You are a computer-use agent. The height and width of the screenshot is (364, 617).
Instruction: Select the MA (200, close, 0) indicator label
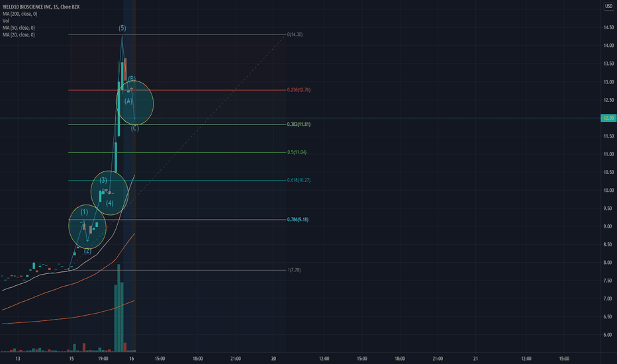pyautogui.click(x=20, y=14)
